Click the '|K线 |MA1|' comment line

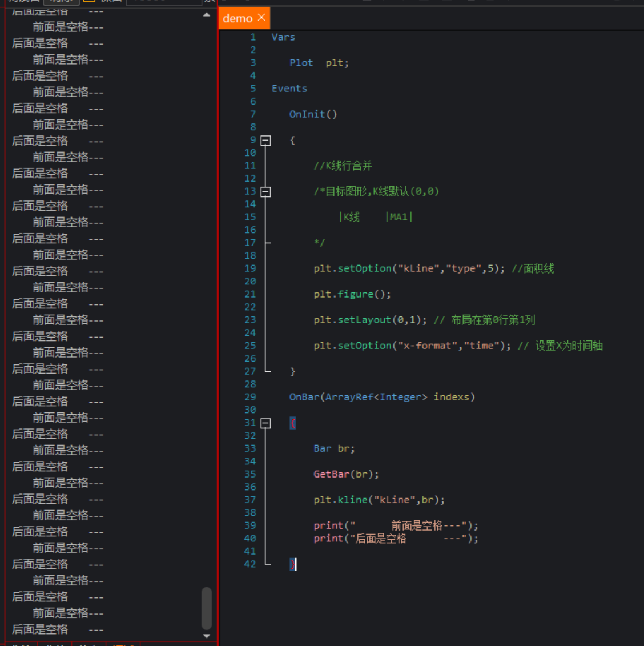pos(375,217)
